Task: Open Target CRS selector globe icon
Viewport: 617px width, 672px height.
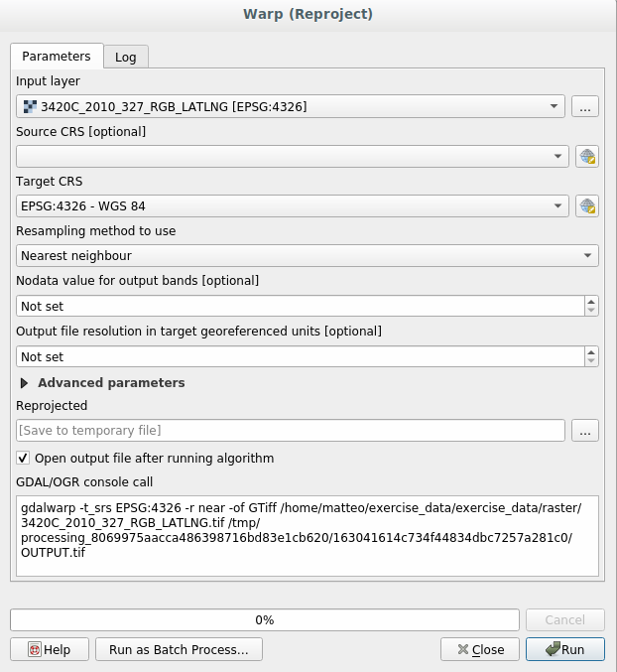Action: 587,206
